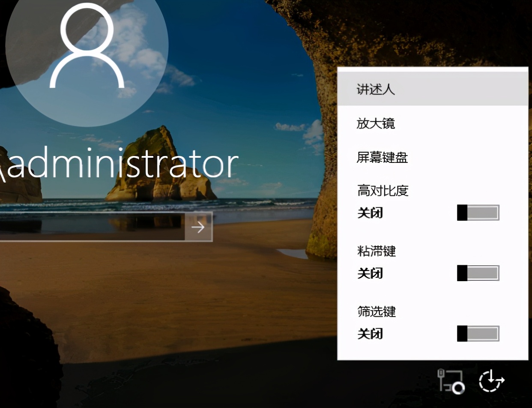The width and height of the screenshot is (532, 408).
Task: Turn on Sticky Keys (粘滞键)
Action: coord(478,273)
